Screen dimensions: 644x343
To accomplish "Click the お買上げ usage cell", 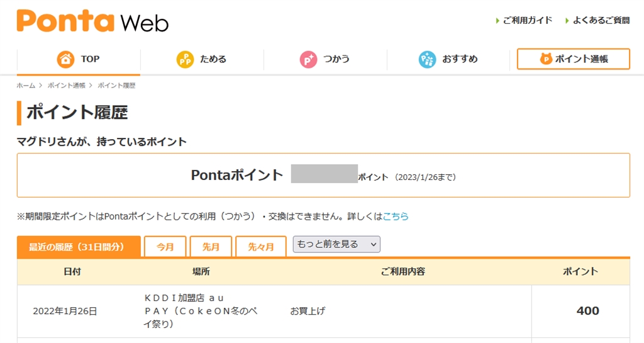I will 308,311.
